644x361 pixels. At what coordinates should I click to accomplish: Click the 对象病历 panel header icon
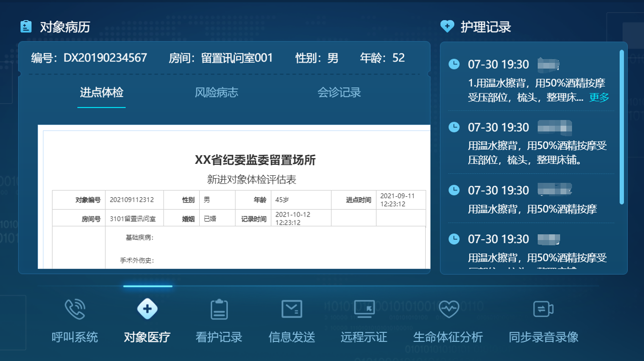(26, 26)
